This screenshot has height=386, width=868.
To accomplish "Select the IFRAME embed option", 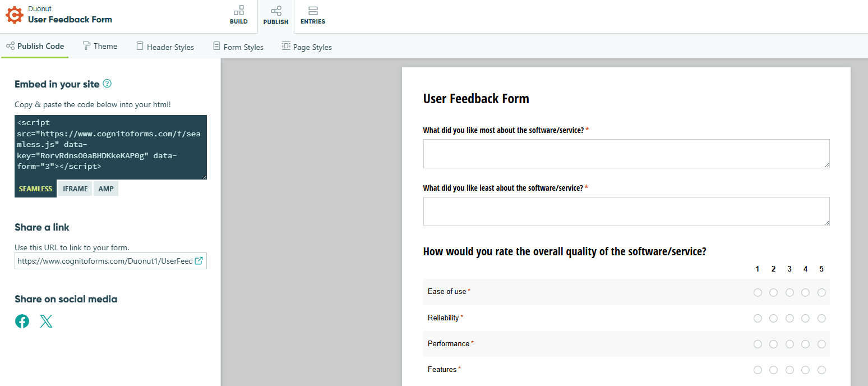I will [x=75, y=189].
